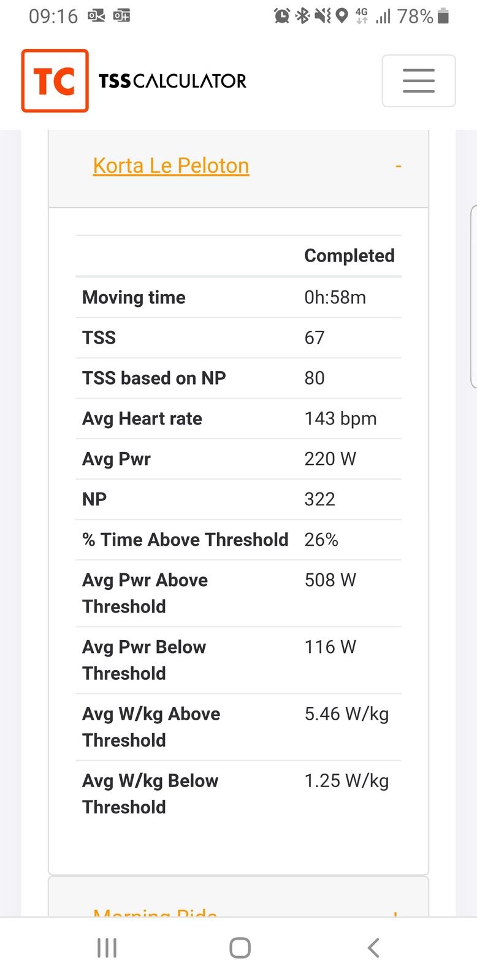Click the Avg Heart rate value 143 bpm

point(340,418)
